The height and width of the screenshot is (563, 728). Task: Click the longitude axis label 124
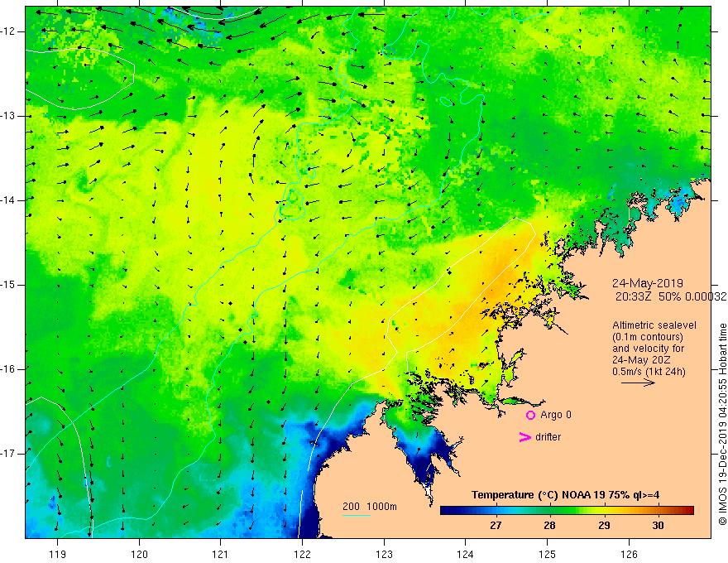click(465, 554)
